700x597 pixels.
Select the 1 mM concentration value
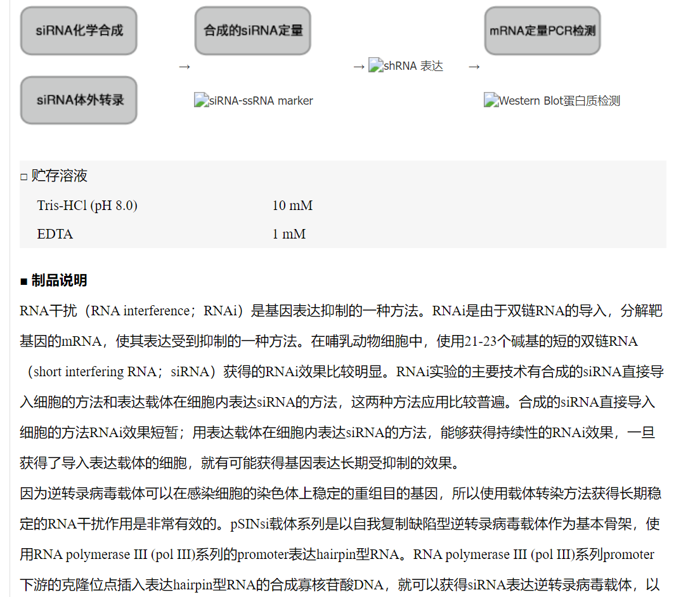(x=289, y=234)
